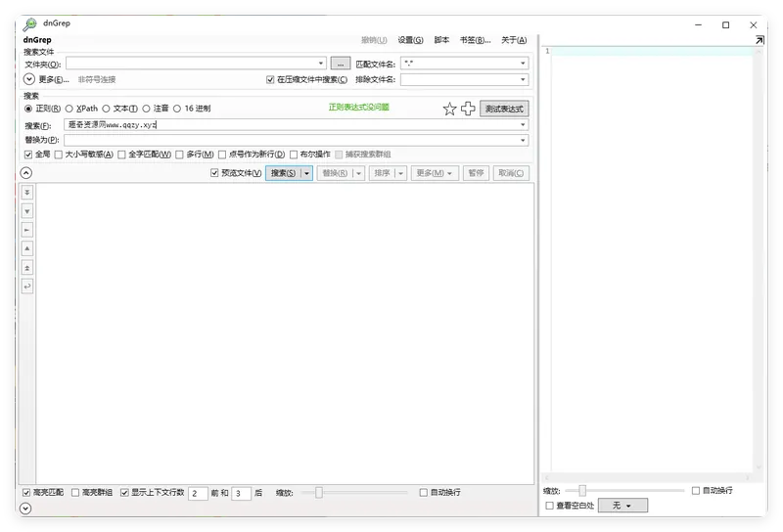This screenshot has height=532, width=783.
Task: Open the 文件夹(O) folder dropdown arrow
Action: coord(321,64)
